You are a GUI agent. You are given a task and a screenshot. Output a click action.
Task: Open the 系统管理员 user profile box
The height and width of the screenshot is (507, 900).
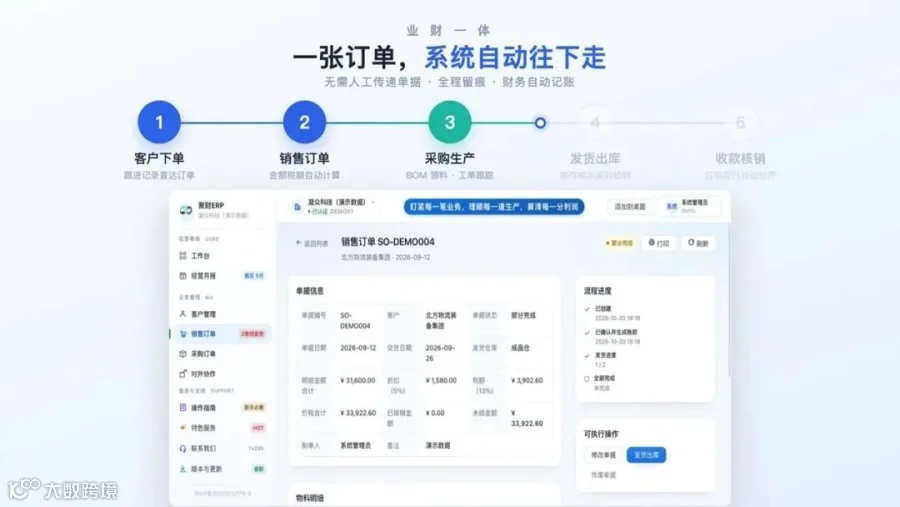688,207
